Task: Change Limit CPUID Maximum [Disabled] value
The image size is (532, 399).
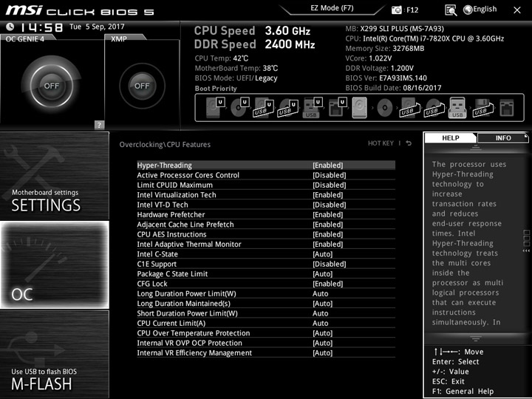Action: [x=330, y=185]
